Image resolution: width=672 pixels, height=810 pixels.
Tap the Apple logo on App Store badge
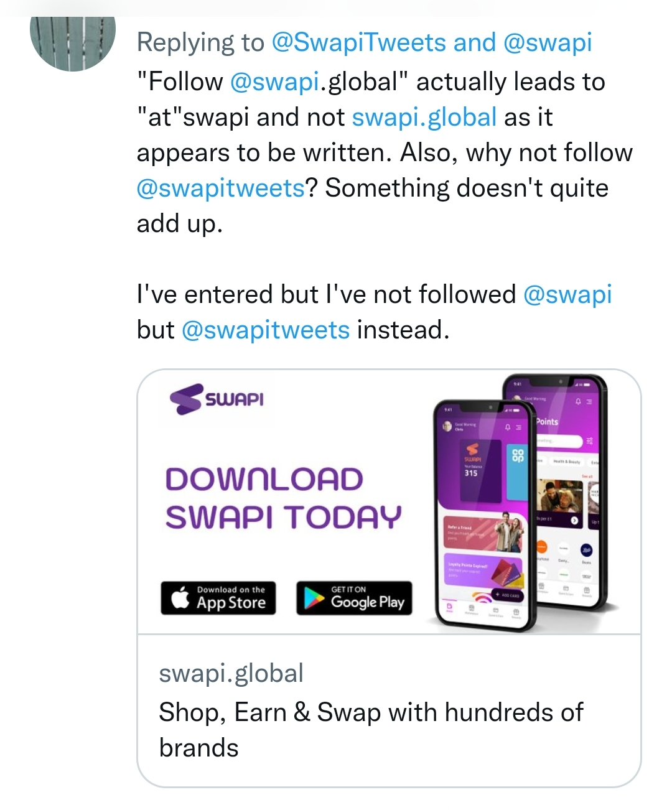pyautogui.click(x=180, y=598)
